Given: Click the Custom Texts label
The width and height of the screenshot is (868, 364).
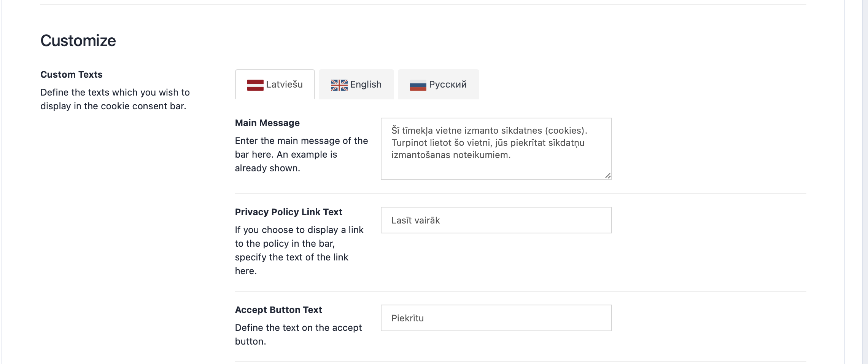Looking at the screenshot, I should pyautogui.click(x=72, y=75).
